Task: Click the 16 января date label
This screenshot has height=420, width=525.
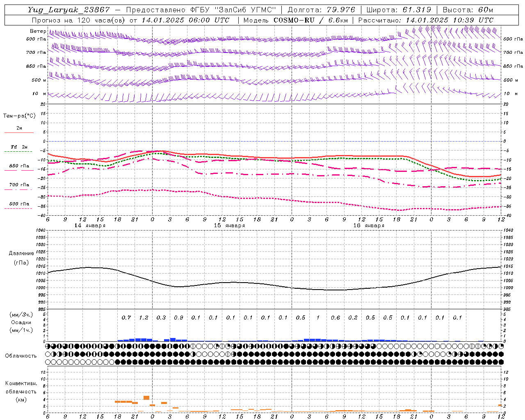Action: tap(369, 226)
